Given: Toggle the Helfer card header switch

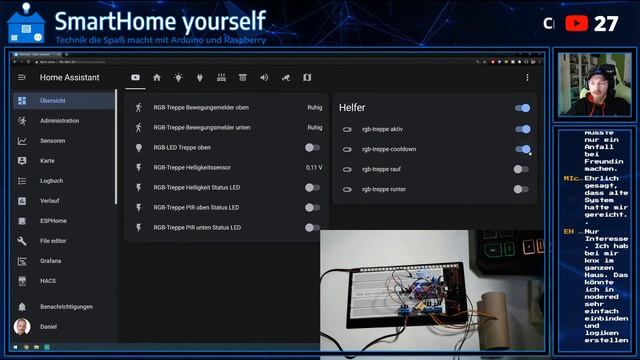Looking at the screenshot, I should click(x=522, y=108).
